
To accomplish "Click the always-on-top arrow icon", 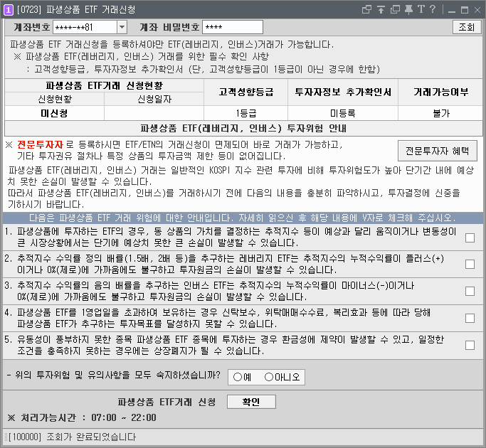I will [x=381, y=10].
